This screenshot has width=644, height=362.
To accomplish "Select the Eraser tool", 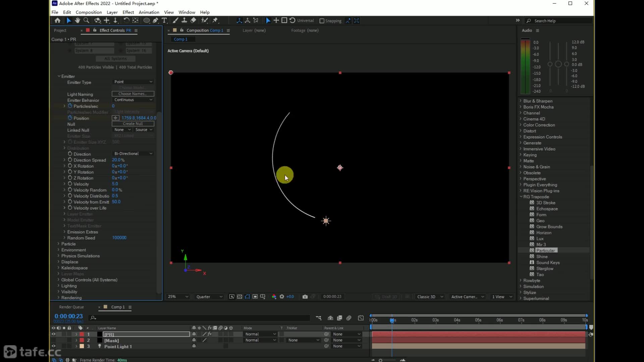I will [193, 20].
